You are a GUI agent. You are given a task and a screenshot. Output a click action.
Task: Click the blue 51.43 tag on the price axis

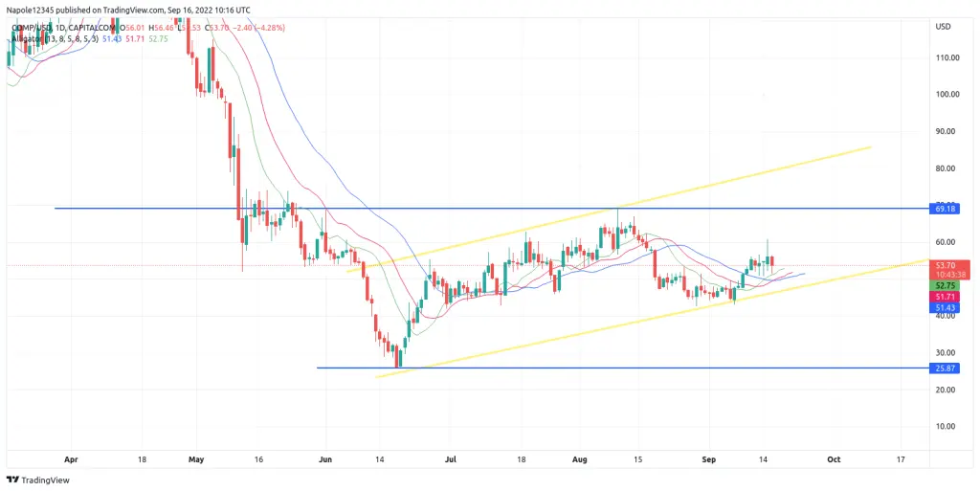pyautogui.click(x=945, y=308)
